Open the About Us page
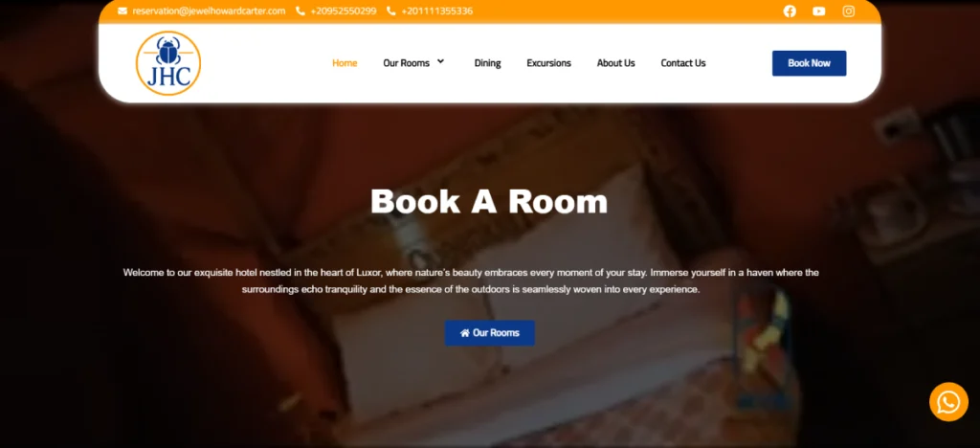Image resolution: width=980 pixels, height=448 pixels. coord(615,63)
